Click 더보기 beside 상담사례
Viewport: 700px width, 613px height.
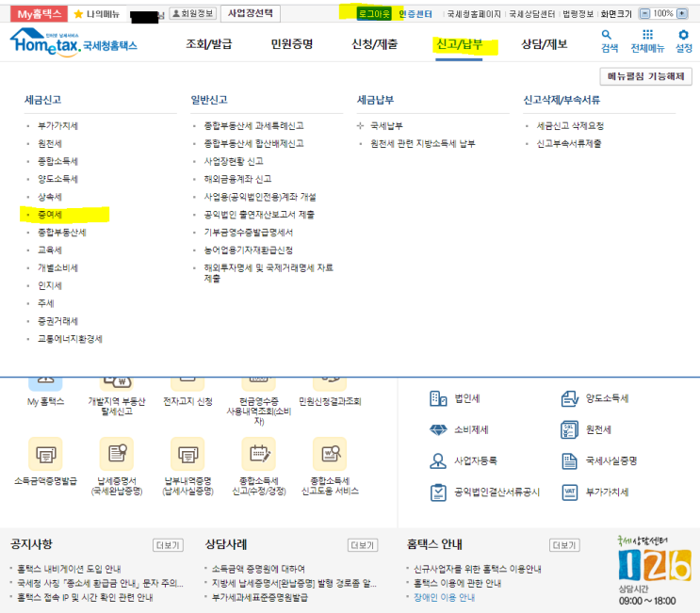[363, 545]
